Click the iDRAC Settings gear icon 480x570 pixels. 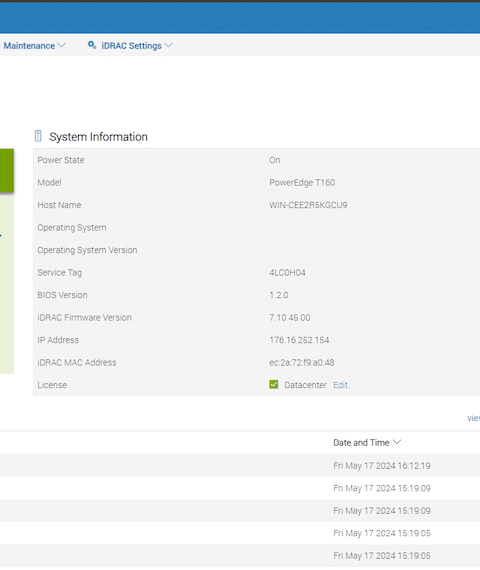(92, 45)
